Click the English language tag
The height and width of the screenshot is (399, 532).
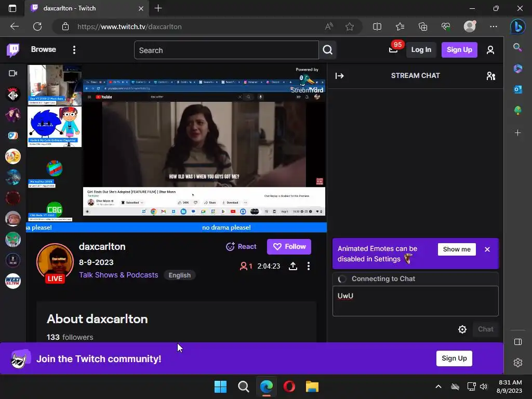(179, 275)
